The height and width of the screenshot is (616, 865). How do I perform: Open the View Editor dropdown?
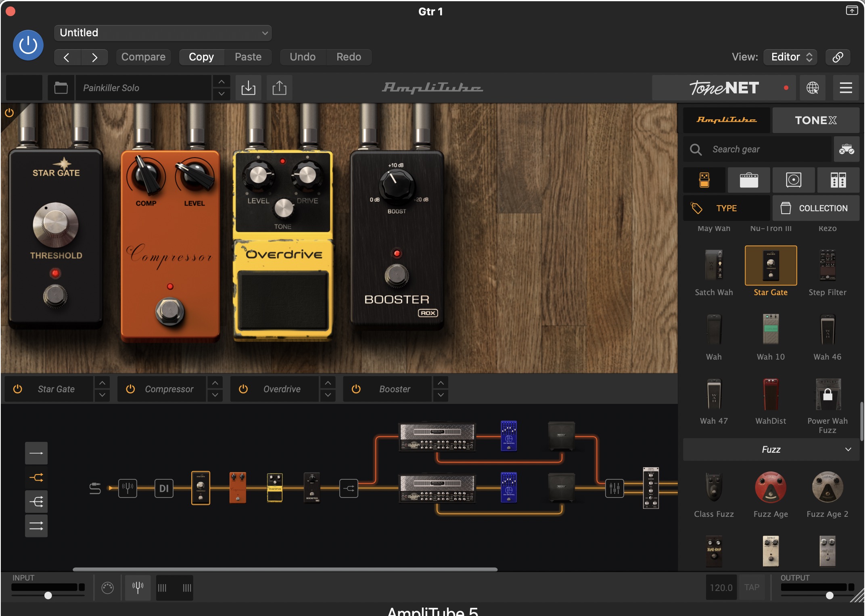(x=790, y=57)
